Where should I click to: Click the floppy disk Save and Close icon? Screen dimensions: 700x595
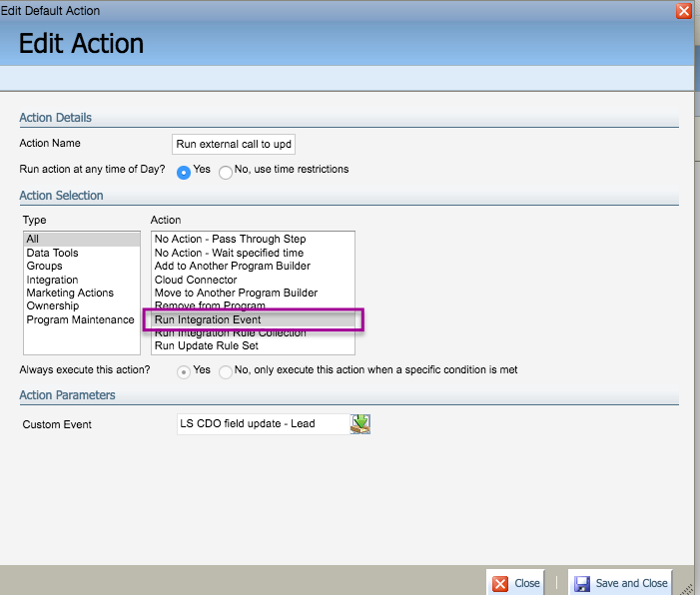[x=582, y=583]
